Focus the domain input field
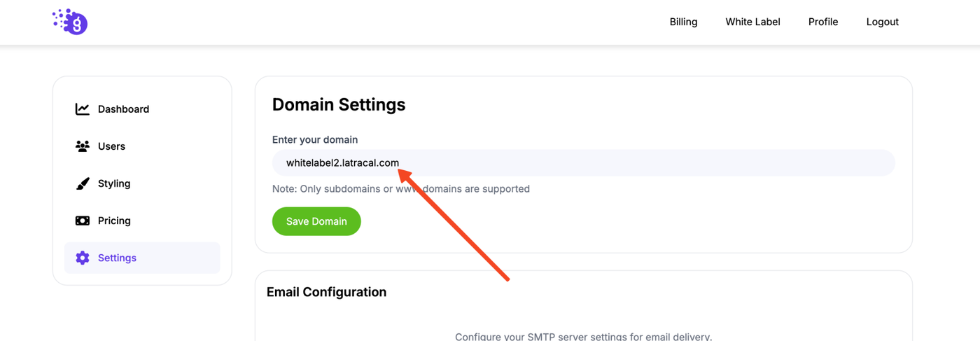Viewport: 980px width, 341px height. point(630,162)
